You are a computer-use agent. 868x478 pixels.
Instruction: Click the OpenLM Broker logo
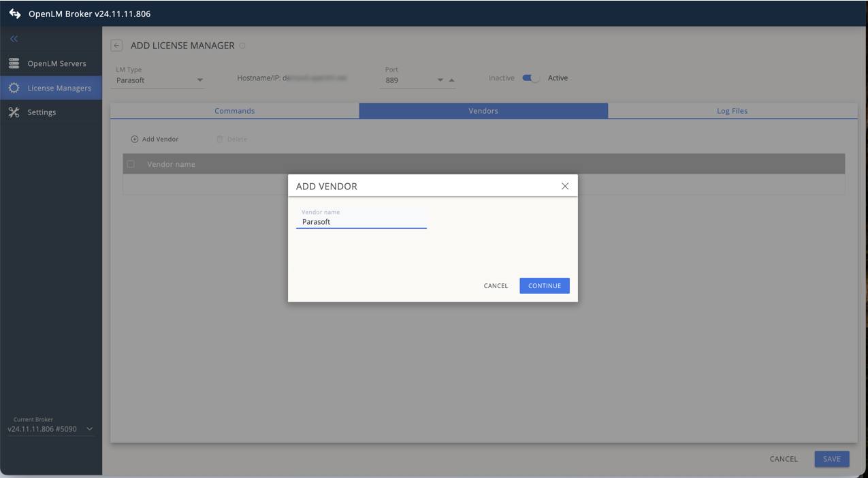pyautogui.click(x=14, y=13)
